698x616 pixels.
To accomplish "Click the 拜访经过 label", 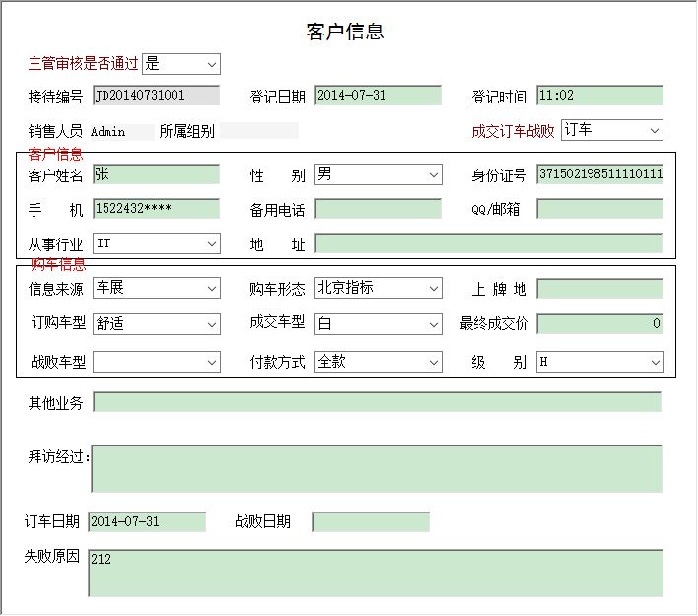I will coord(59,456).
